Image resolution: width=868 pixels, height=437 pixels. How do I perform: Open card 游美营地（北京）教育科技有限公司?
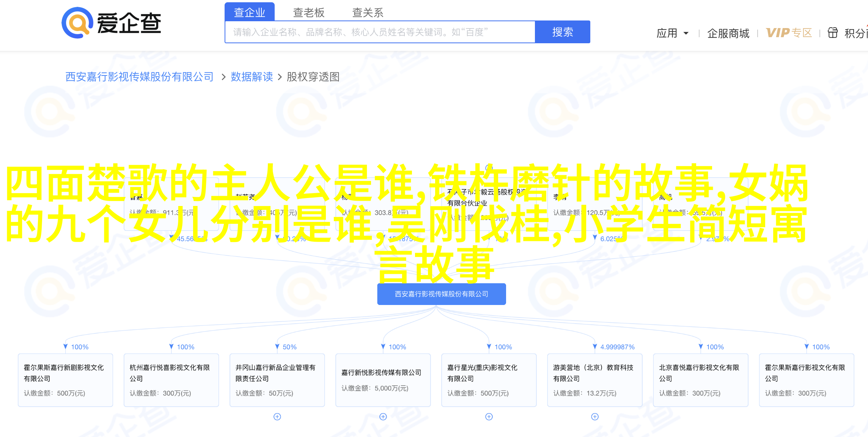594,380
